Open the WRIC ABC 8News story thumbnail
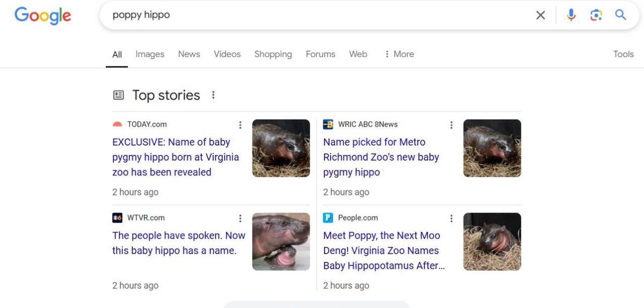Viewport: 644px width, 308px height. (492, 148)
